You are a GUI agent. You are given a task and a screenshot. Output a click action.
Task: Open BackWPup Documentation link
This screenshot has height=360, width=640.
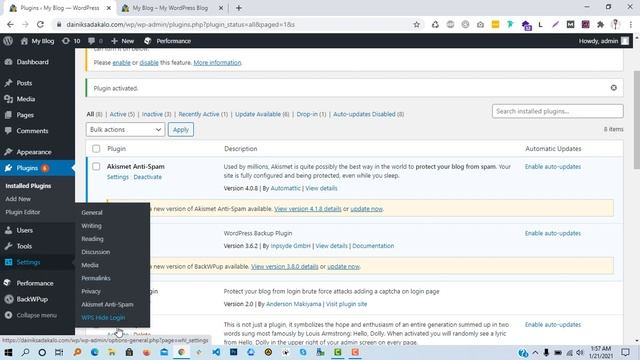tap(373, 246)
